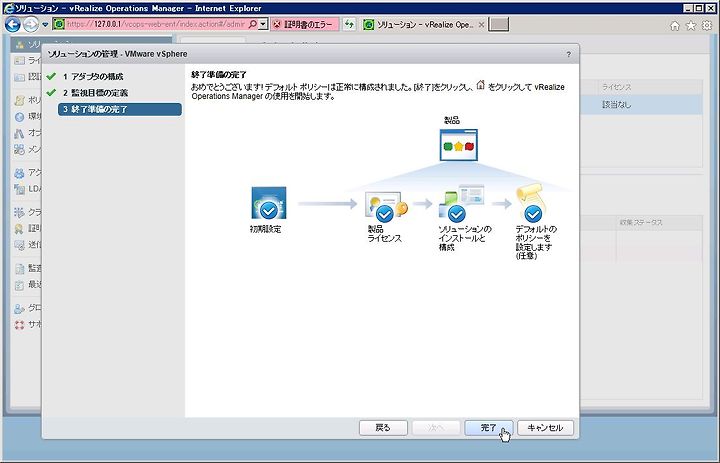The height and width of the screenshot is (463, 720).
Task: Click the 初期設定 initial setup icon
Action: point(269,203)
